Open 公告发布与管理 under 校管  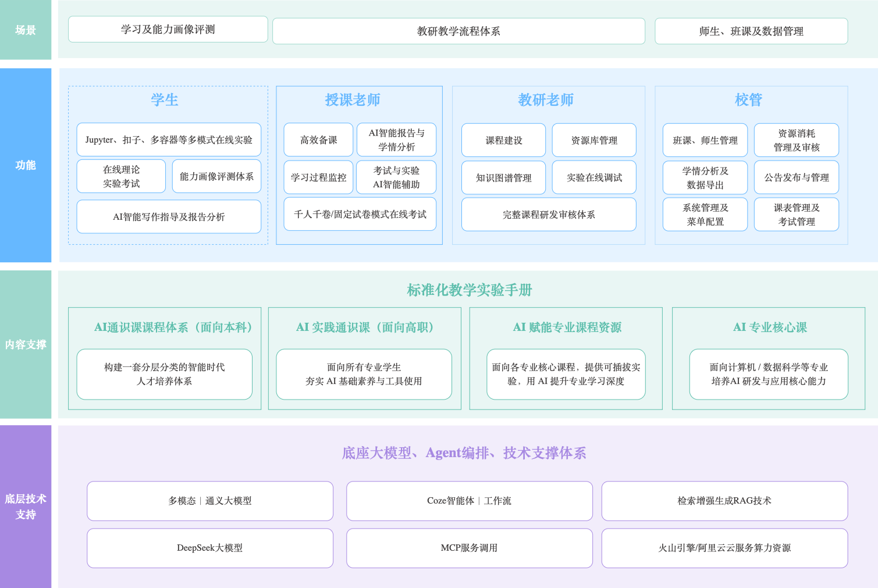point(797,178)
